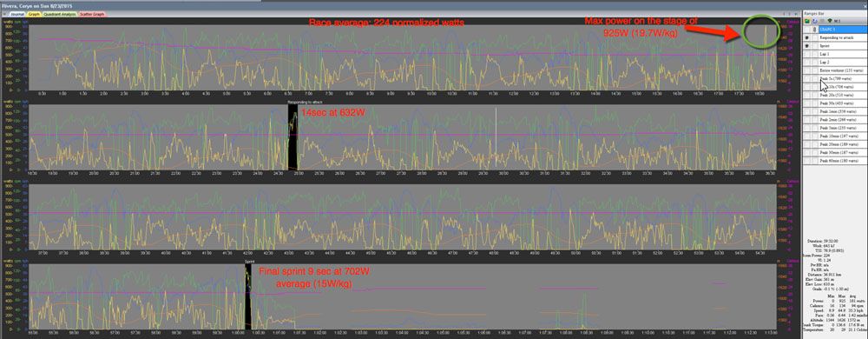
Task: Click the Power row in the Min/Max/Avg table
Action: click(x=839, y=301)
